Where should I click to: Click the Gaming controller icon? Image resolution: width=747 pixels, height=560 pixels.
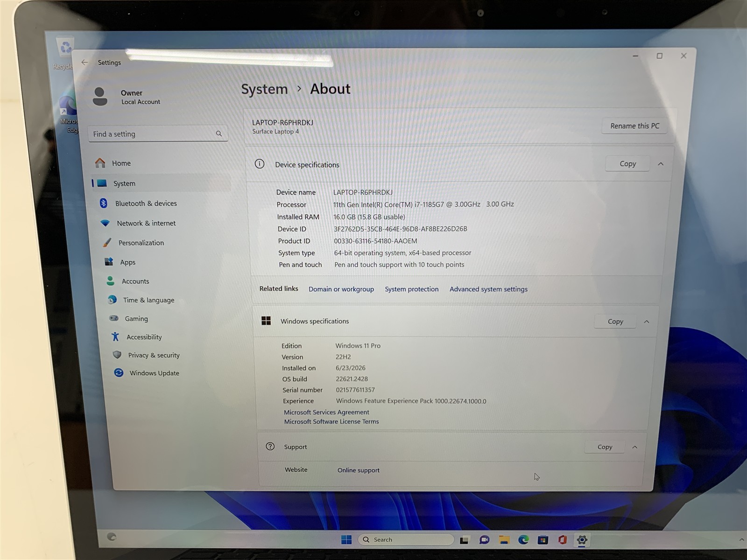click(x=114, y=318)
